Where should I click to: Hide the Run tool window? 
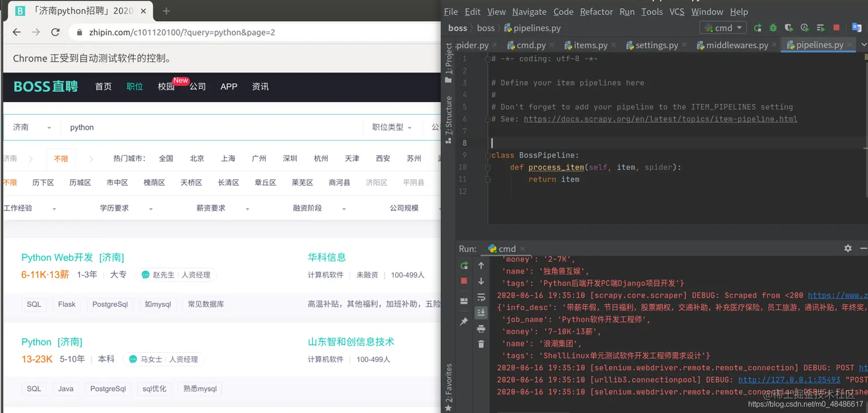[x=864, y=248]
